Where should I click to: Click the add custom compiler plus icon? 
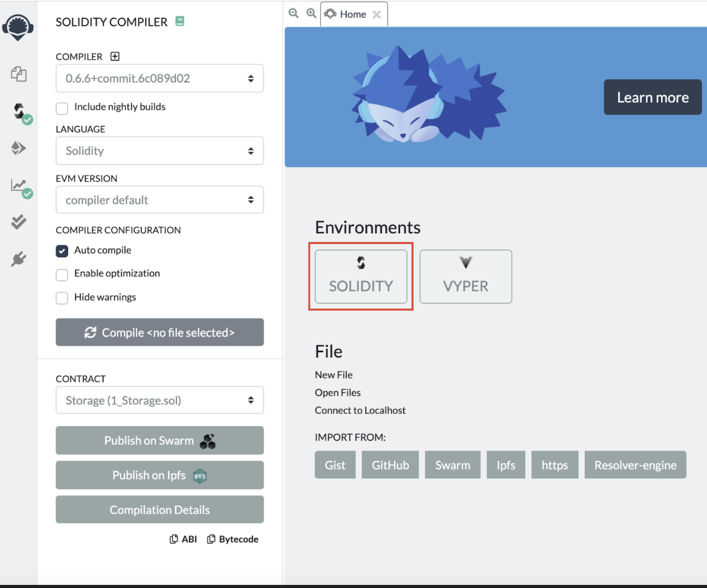[x=115, y=56]
